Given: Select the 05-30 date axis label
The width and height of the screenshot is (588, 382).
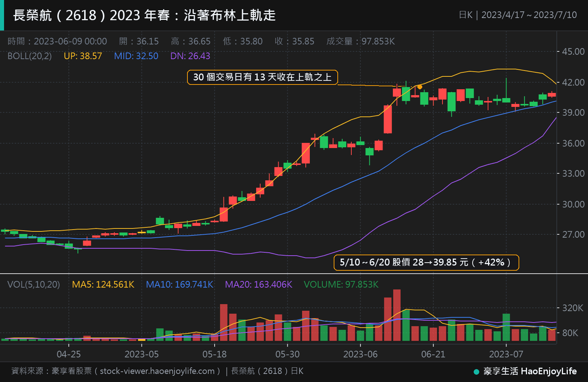Looking at the screenshot, I should pos(287,354).
